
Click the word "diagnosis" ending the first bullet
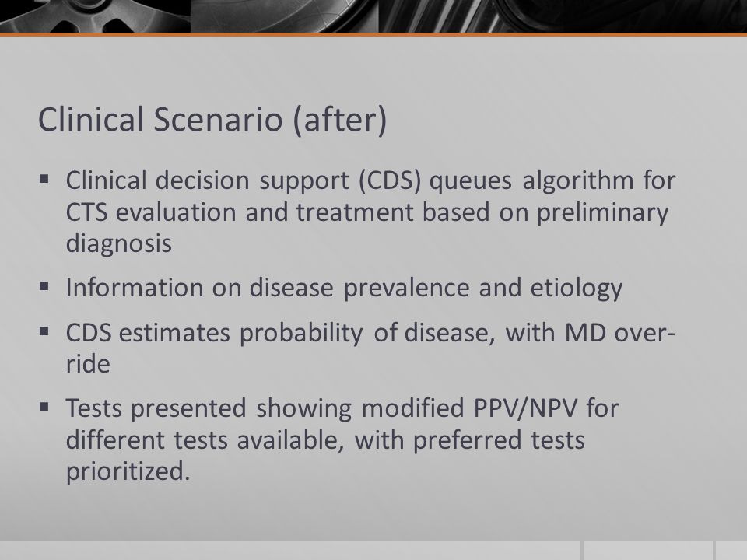pyautogui.click(x=118, y=243)
